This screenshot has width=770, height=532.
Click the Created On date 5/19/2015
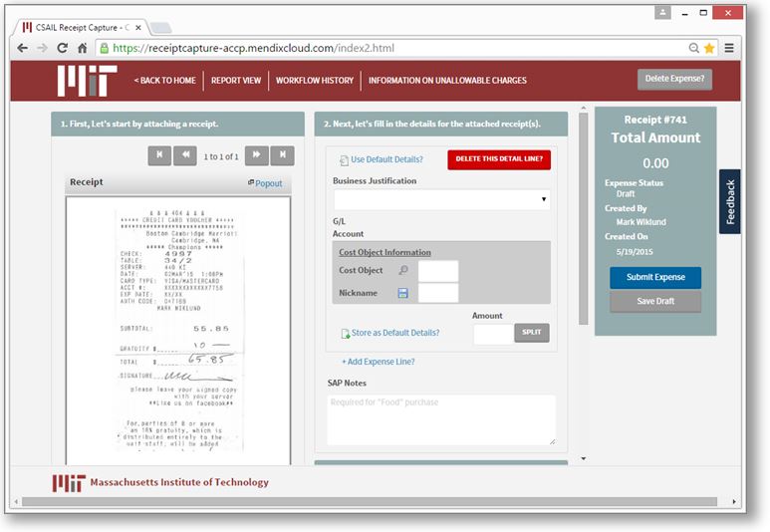tap(635, 251)
